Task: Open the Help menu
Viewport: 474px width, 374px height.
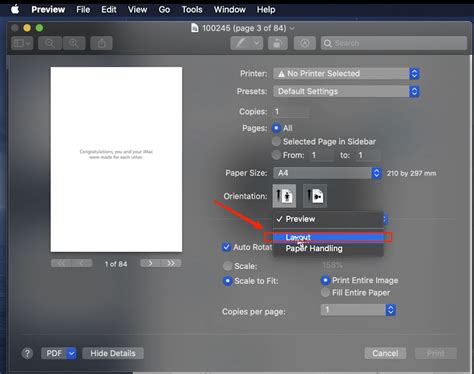Action: click(x=266, y=10)
